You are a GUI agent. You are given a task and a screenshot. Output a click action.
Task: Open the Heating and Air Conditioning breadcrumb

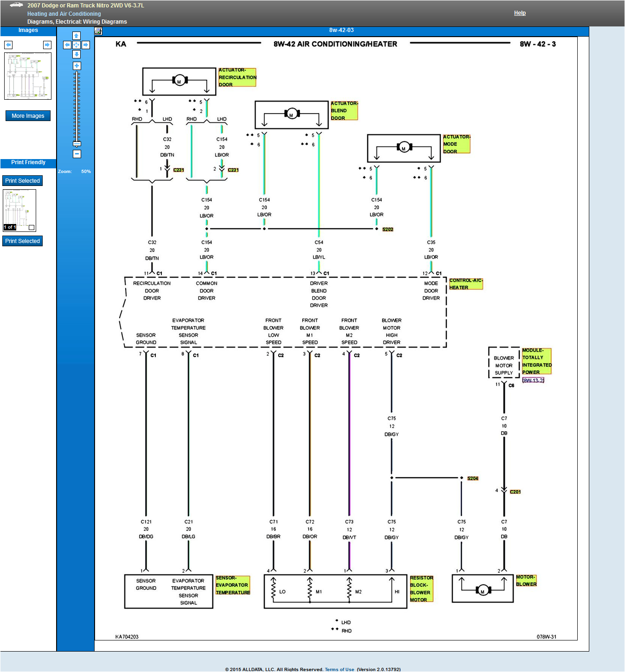[x=64, y=14]
